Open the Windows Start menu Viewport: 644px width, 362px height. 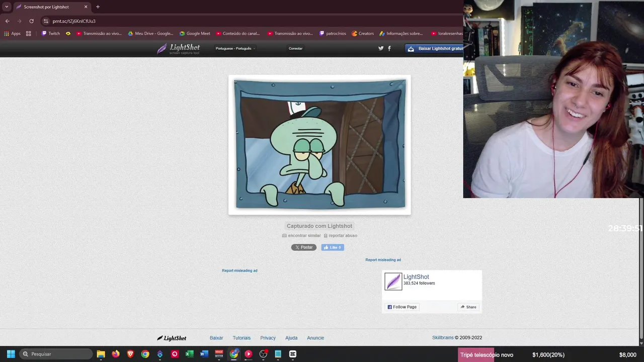[x=11, y=354]
